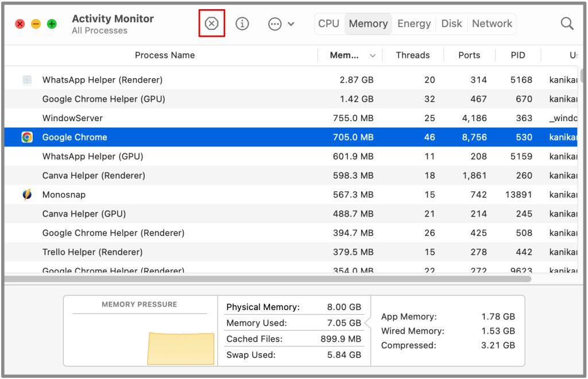
Task: Click the horizontal scrollbar below process list
Action: click(x=268, y=279)
